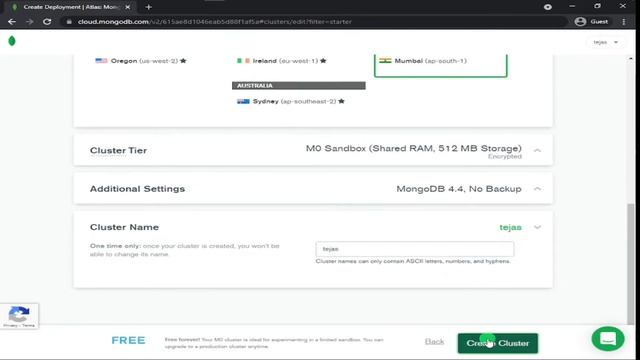Click the Back link

click(434, 342)
